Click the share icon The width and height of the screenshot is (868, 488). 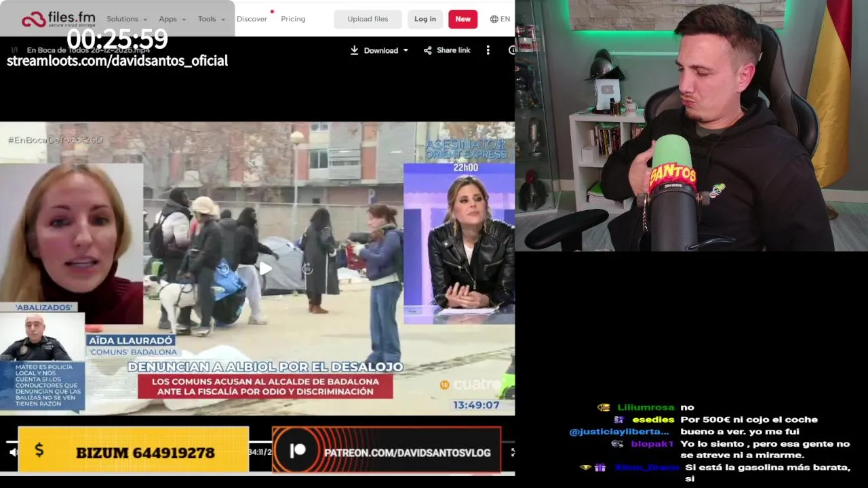(428, 50)
